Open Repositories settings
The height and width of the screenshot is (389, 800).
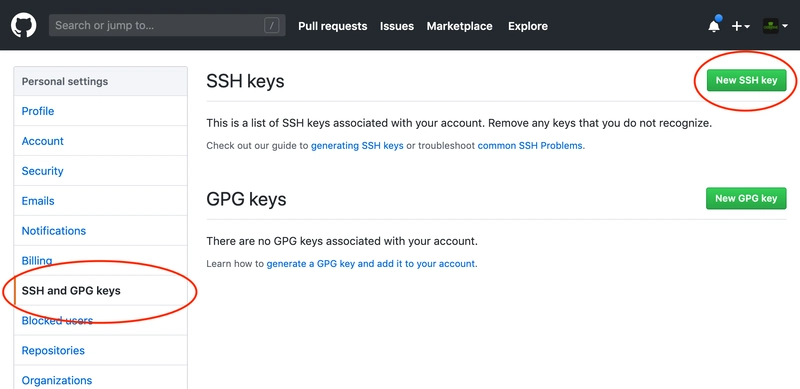tap(101, 351)
